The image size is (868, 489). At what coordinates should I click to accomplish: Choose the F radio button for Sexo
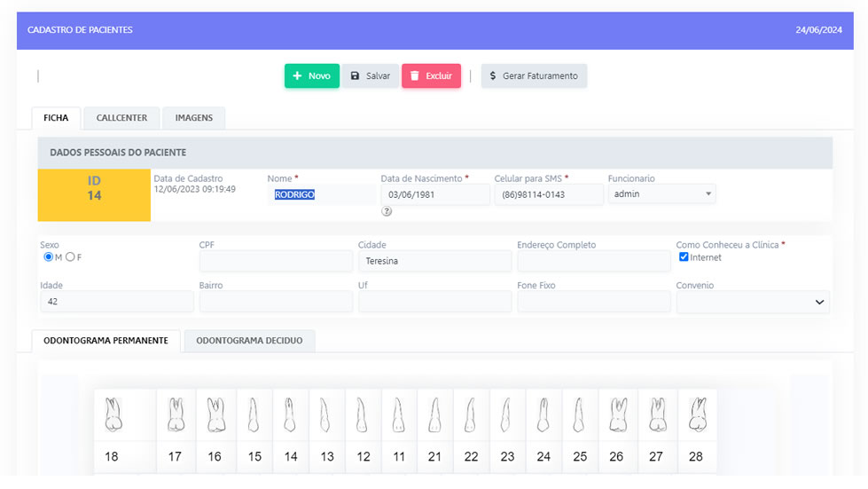click(x=70, y=257)
